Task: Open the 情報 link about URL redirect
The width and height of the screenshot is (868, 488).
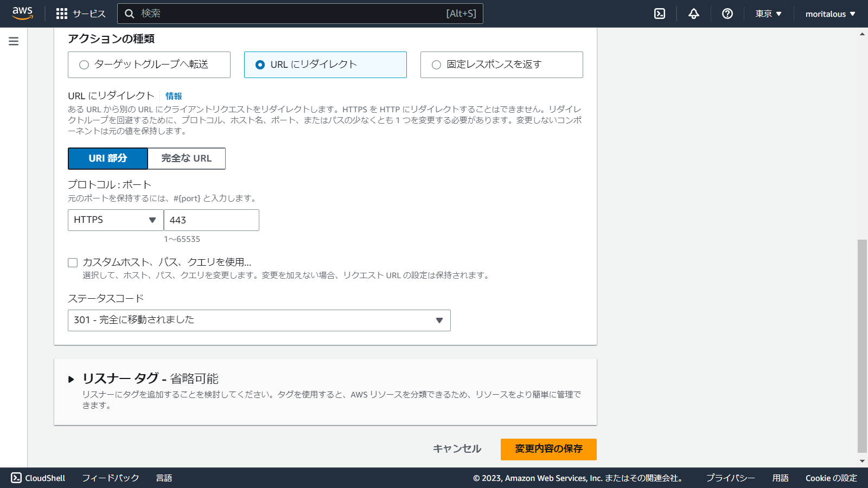Action: pyautogui.click(x=174, y=95)
